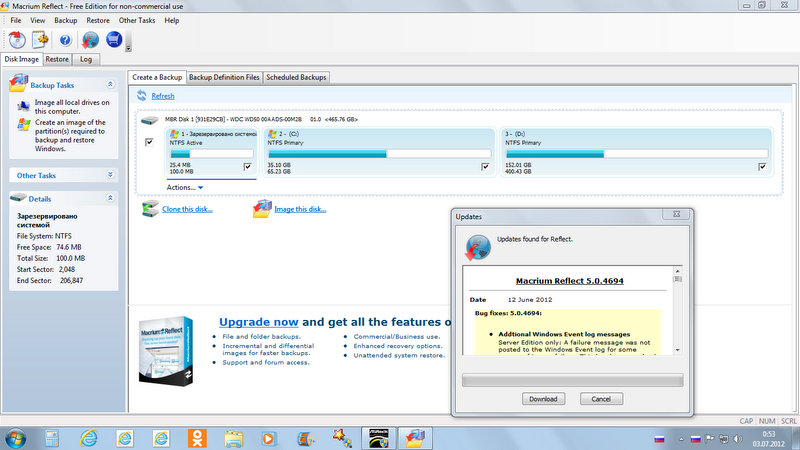Click the download progress bar in Updates
The image size is (800, 450).
(x=572, y=380)
